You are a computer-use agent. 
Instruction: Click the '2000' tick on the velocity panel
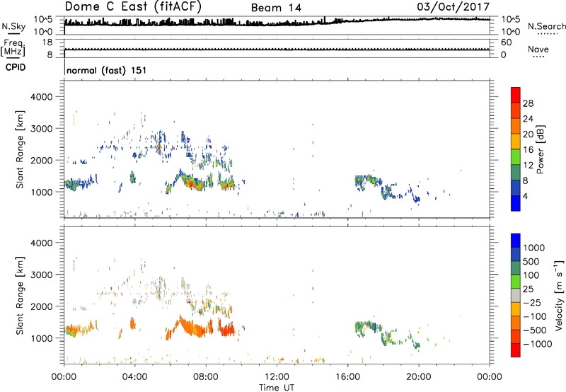pos(41,306)
